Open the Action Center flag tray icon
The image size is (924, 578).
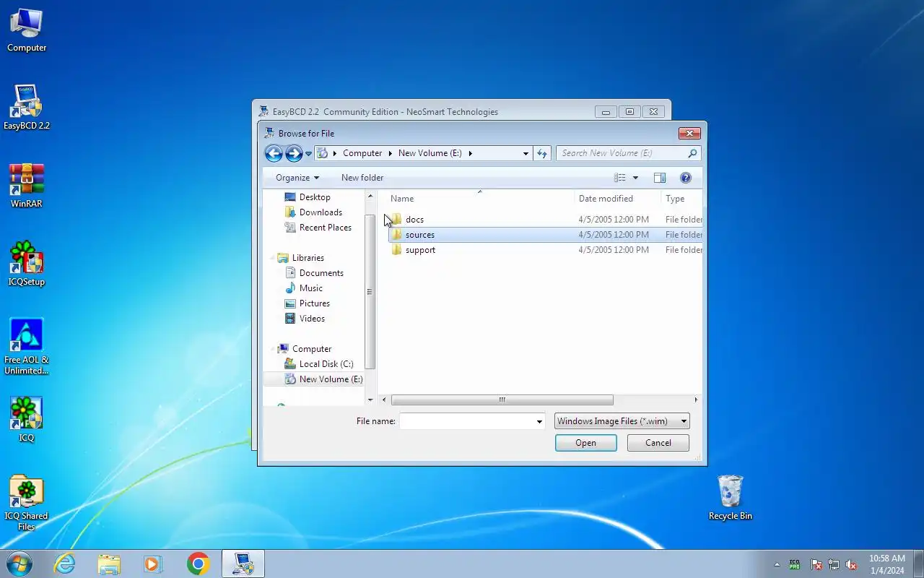(816, 564)
